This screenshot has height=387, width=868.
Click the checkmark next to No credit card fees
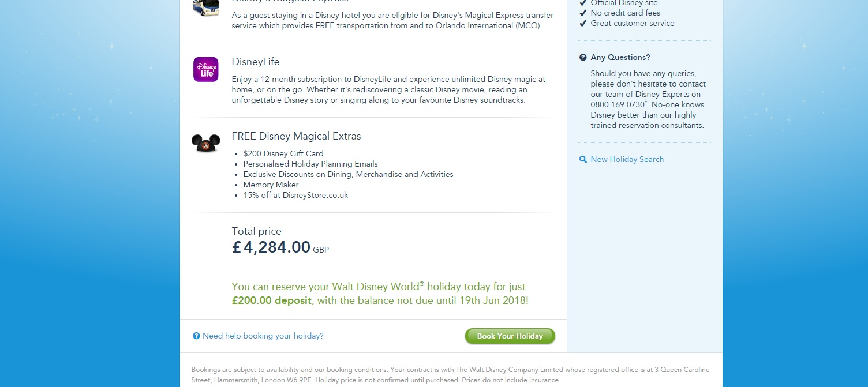tap(583, 13)
